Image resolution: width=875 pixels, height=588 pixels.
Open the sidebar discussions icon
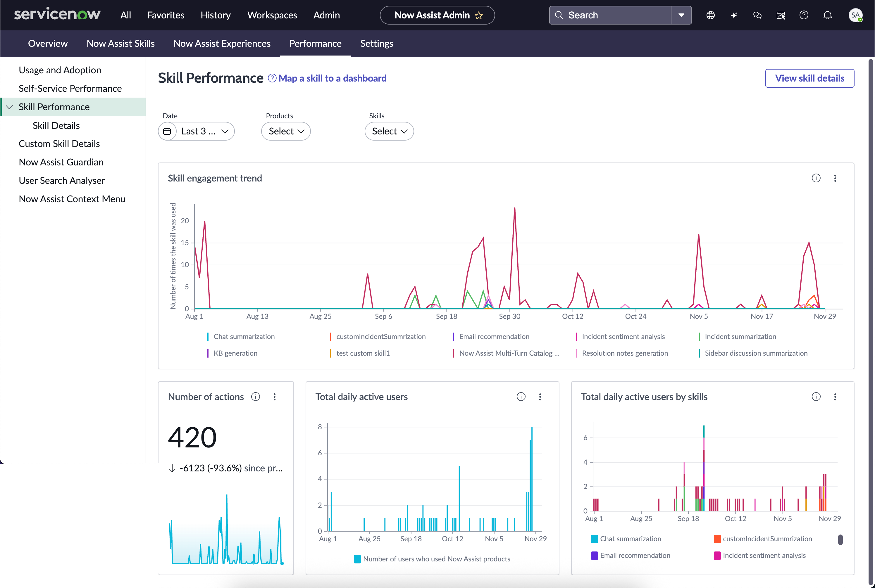[x=781, y=15]
